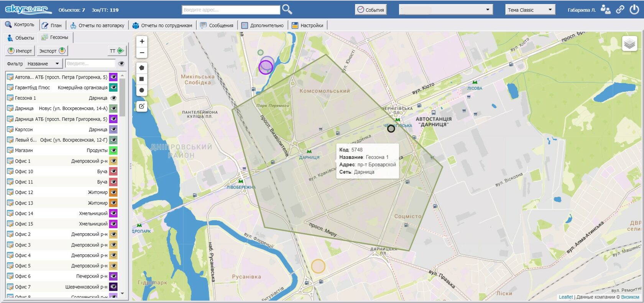Click the address search input field

[231, 10]
